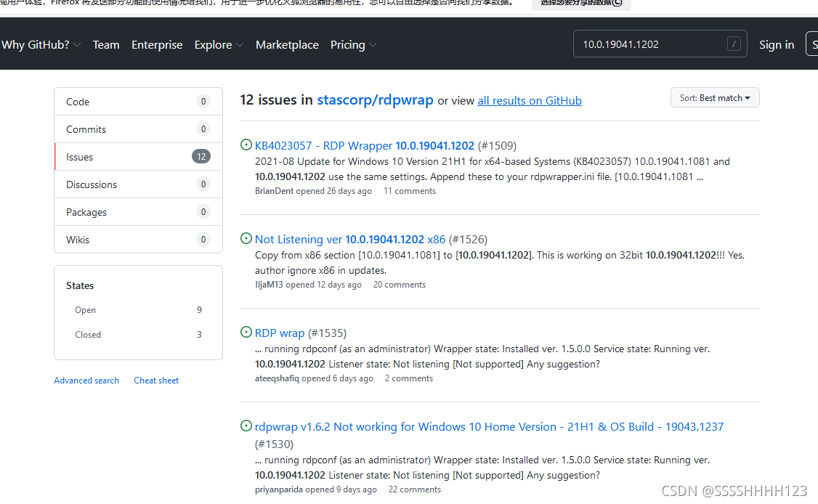Click author name BrianDent
The width and height of the screenshot is (818, 504).
pos(274,191)
